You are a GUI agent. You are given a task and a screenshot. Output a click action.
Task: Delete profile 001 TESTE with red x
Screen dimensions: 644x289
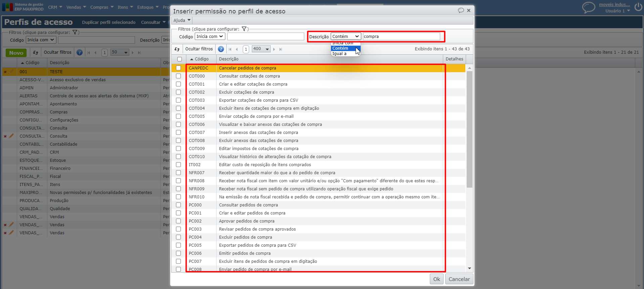pyautogui.click(x=5, y=72)
